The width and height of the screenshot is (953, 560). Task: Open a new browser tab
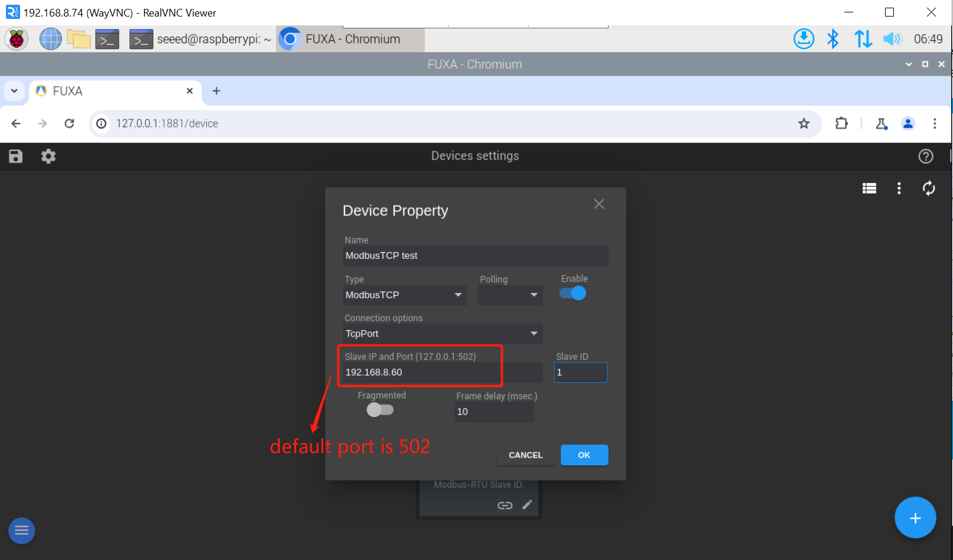pyautogui.click(x=216, y=91)
